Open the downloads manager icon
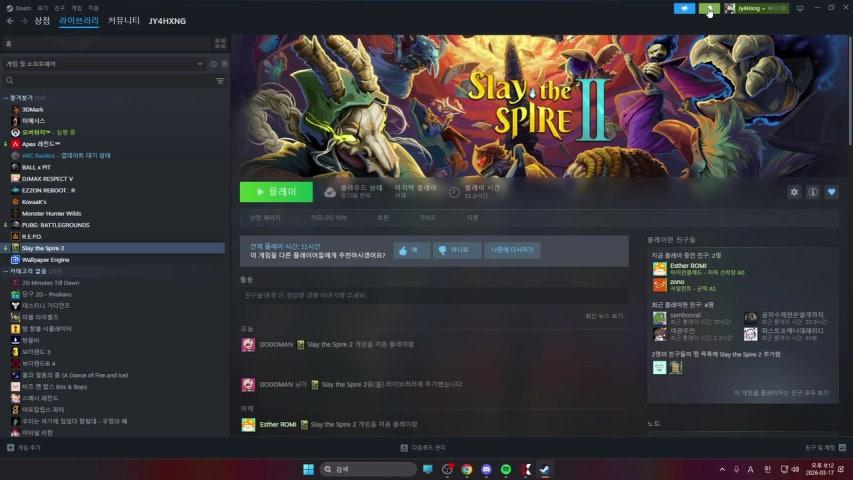The height and width of the screenshot is (480, 853). [404, 447]
